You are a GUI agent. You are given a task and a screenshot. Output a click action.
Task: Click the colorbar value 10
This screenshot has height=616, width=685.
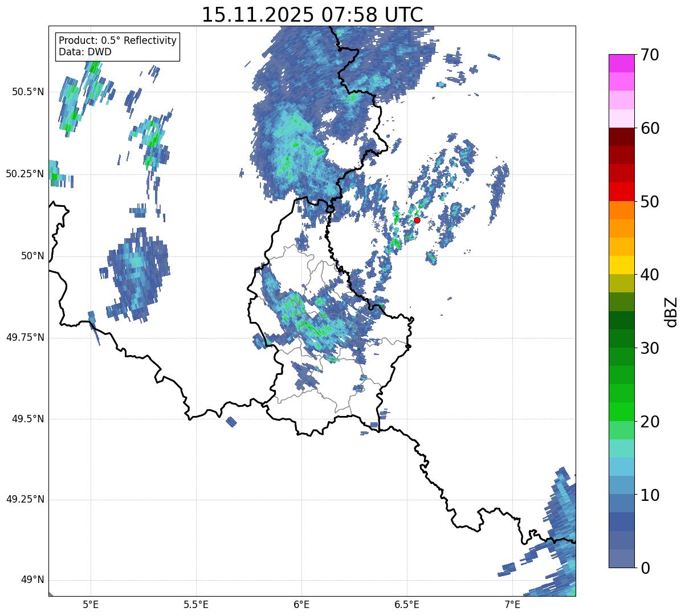click(x=650, y=495)
